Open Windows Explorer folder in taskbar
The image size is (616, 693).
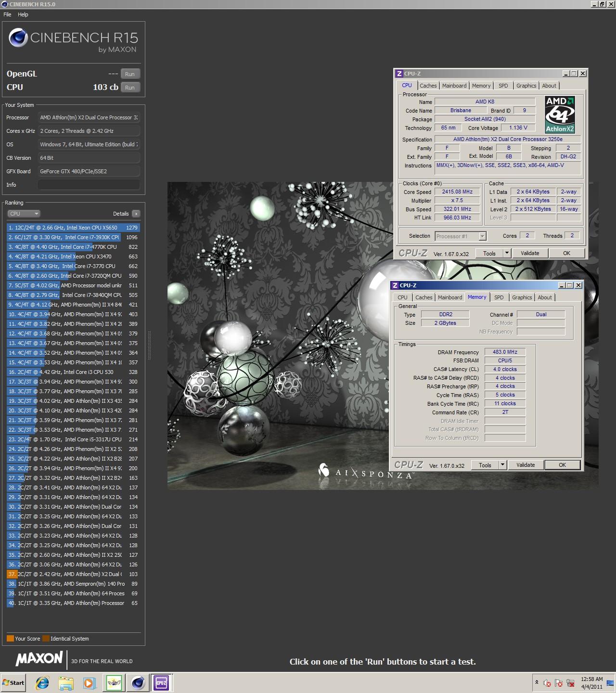click(x=66, y=683)
